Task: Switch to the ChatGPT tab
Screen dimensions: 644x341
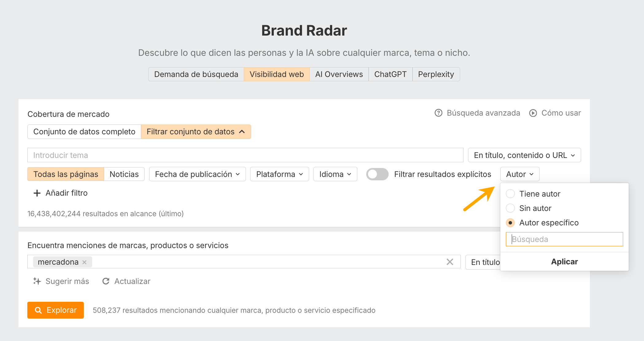Action: click(390, 74)
